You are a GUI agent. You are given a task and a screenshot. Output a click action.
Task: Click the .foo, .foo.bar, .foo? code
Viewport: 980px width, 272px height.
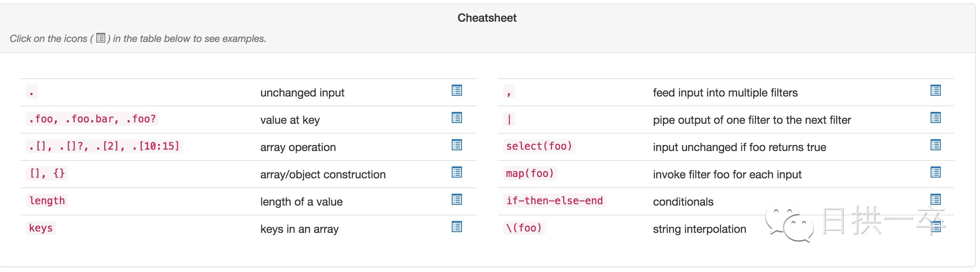tap(92, 119)
